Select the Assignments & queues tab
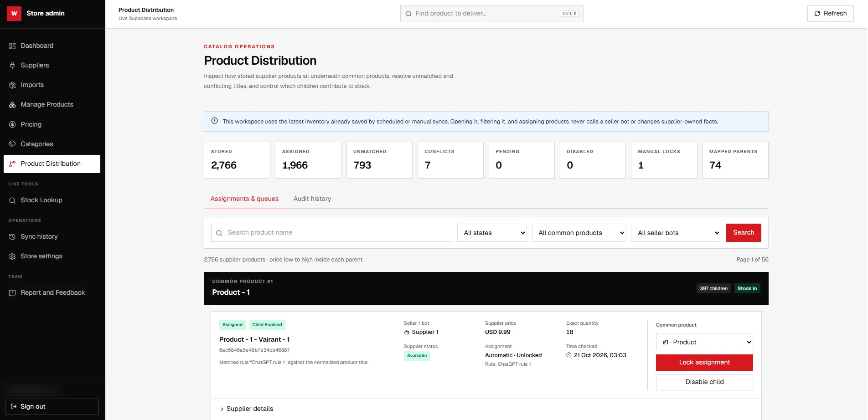This screenshot has height=420, width=868. [244, 199]
